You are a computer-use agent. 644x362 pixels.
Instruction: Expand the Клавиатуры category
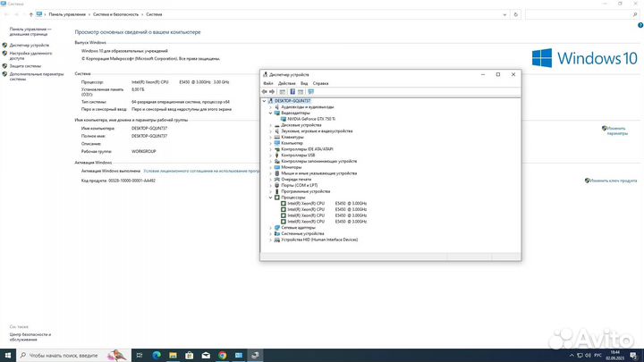[271, 137]
